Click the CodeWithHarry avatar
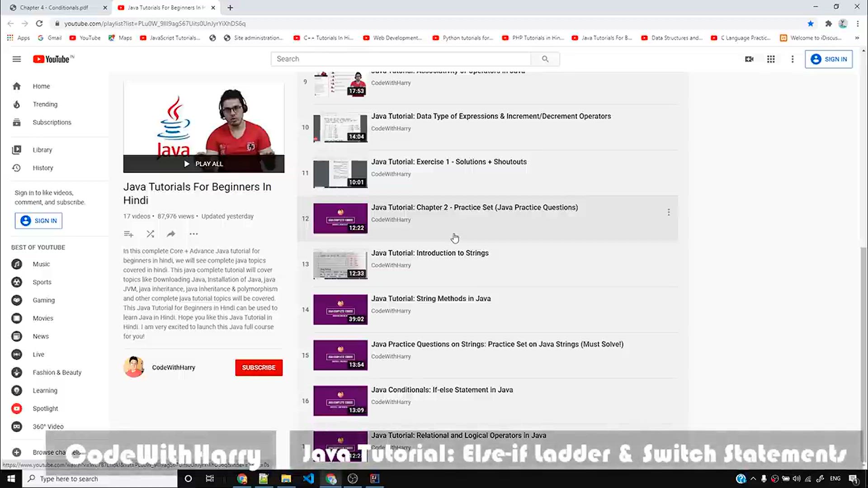This screenshot has width=868, height=488. [x=134, y=367]
